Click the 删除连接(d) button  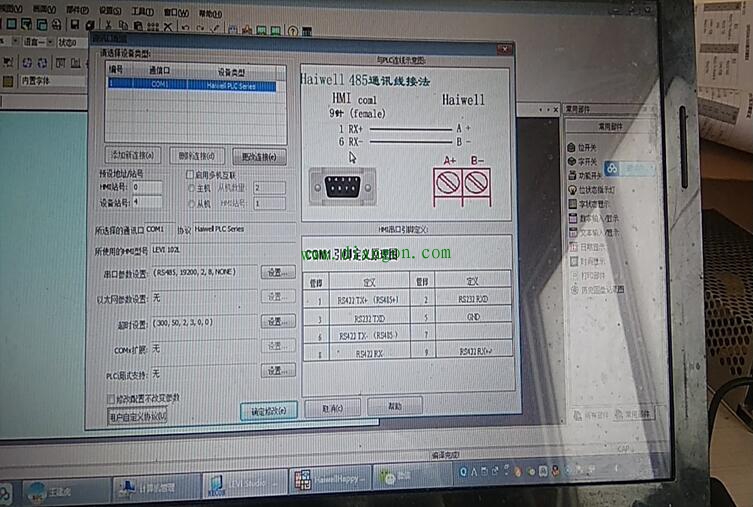coord(196,156)
